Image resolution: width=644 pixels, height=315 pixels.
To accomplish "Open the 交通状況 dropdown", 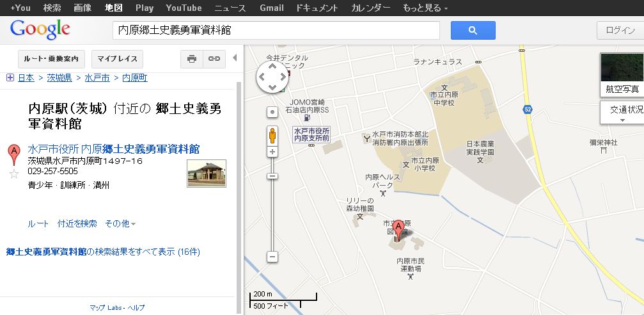I will [622, 113].
